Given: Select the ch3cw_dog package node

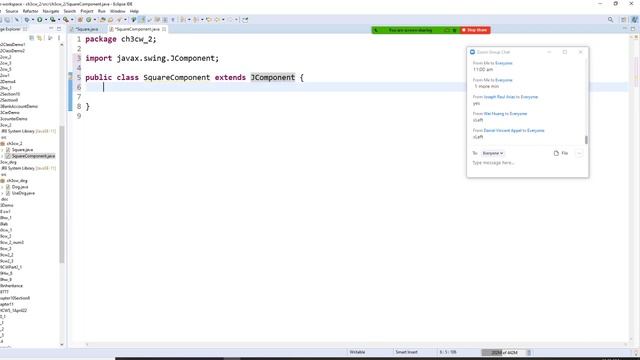Looking at the screenshot, I should 17,181.
